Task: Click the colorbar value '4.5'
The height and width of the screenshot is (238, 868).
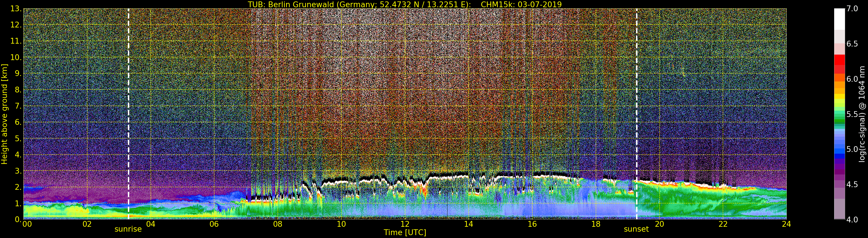Action: point(852,184)
